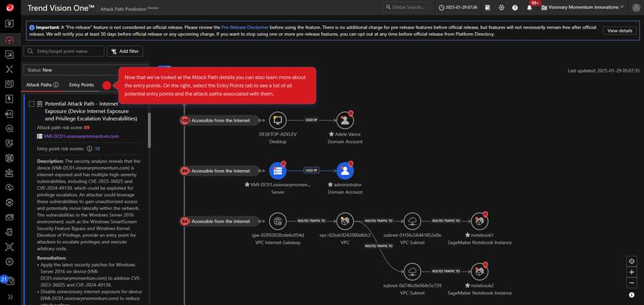This screenshot has height=305, width=644.
Task: Select the notebook1 SageMaker node
Action: click(480, 221)
